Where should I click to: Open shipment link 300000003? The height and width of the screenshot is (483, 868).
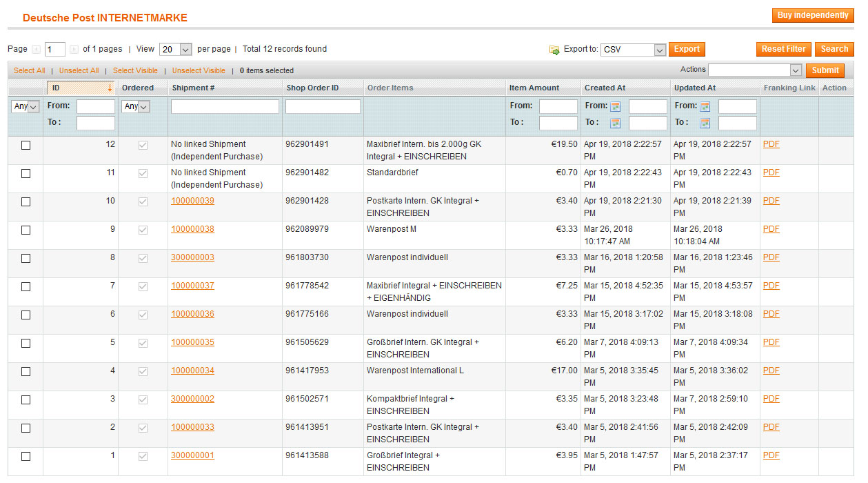192,257
